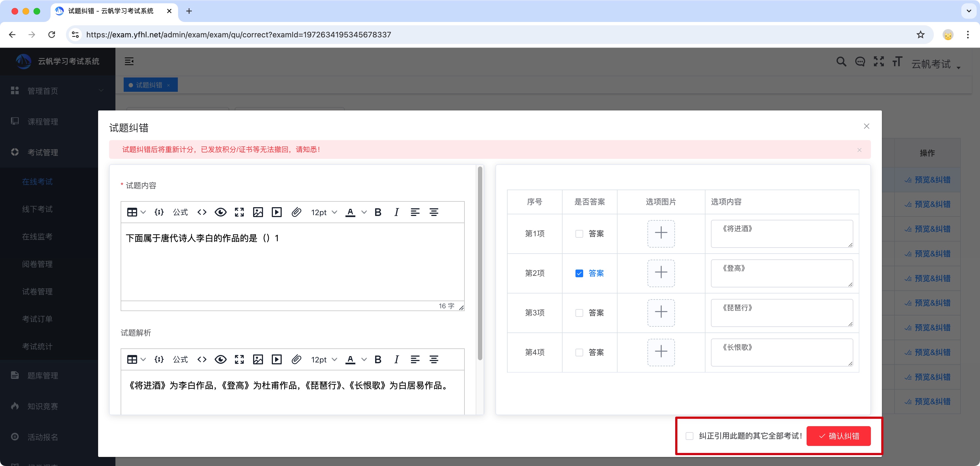Click the insert image icon in question content toolbar
This screenshot has width=980, height=466.
(258, 212)
